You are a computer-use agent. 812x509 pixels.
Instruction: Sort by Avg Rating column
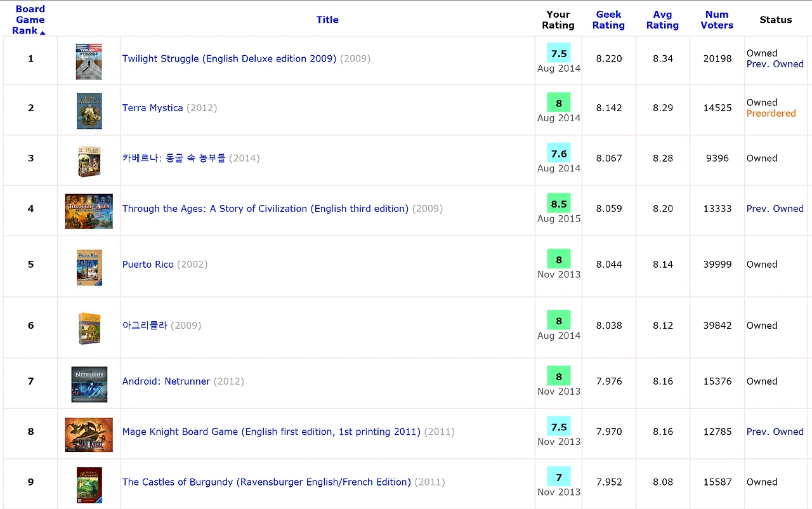(662, 20)
